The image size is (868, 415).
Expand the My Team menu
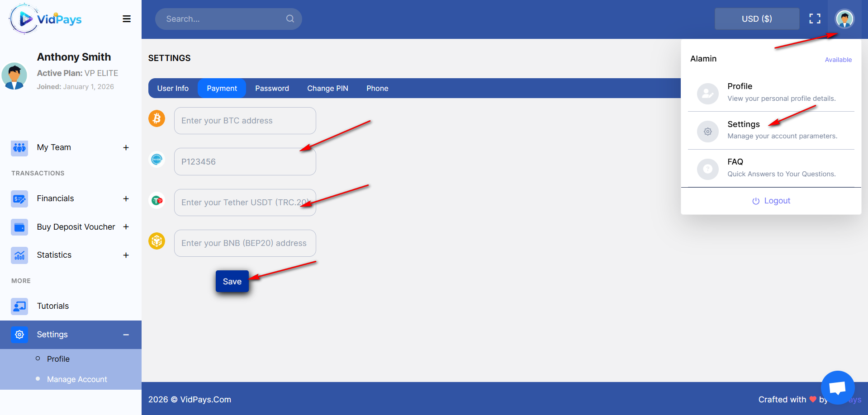126,148
